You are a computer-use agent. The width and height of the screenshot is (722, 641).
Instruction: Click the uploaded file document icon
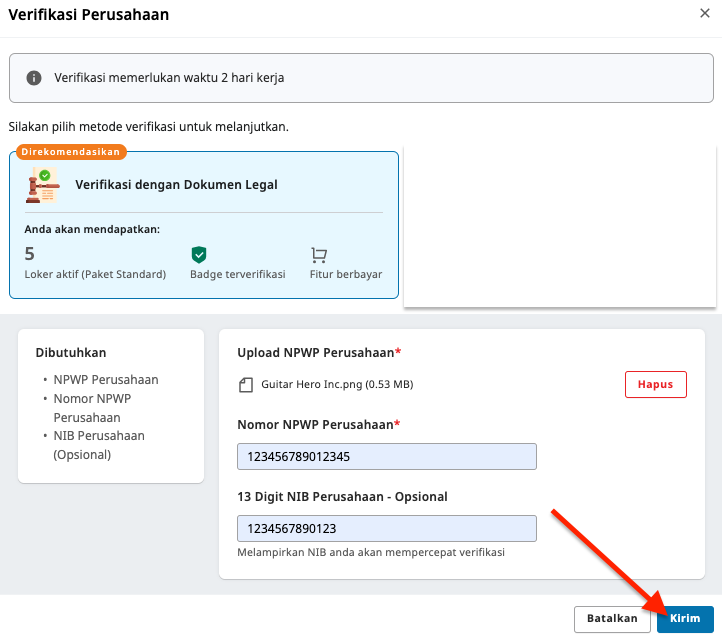click(246, 385)
